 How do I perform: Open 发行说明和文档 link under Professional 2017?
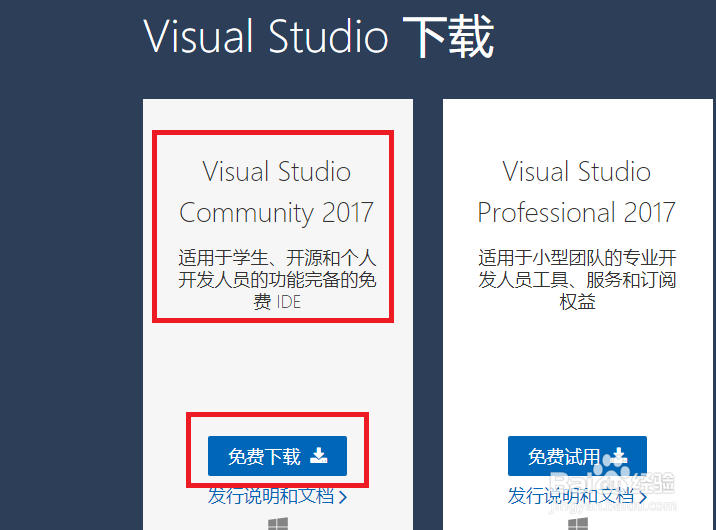(577, 496)
